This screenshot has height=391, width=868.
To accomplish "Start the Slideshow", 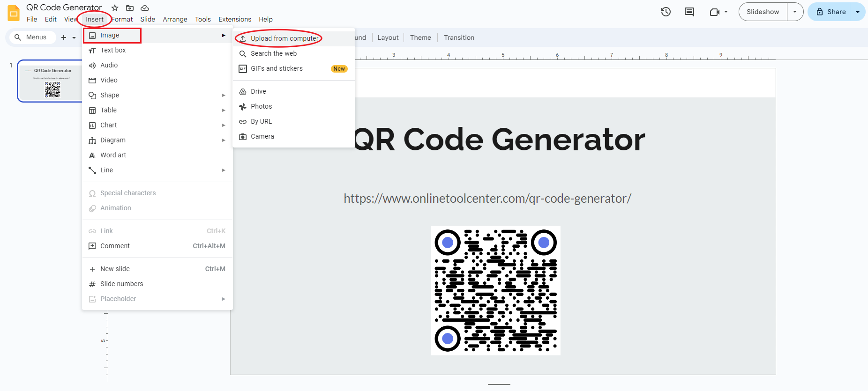I will [x=763, y=12].
